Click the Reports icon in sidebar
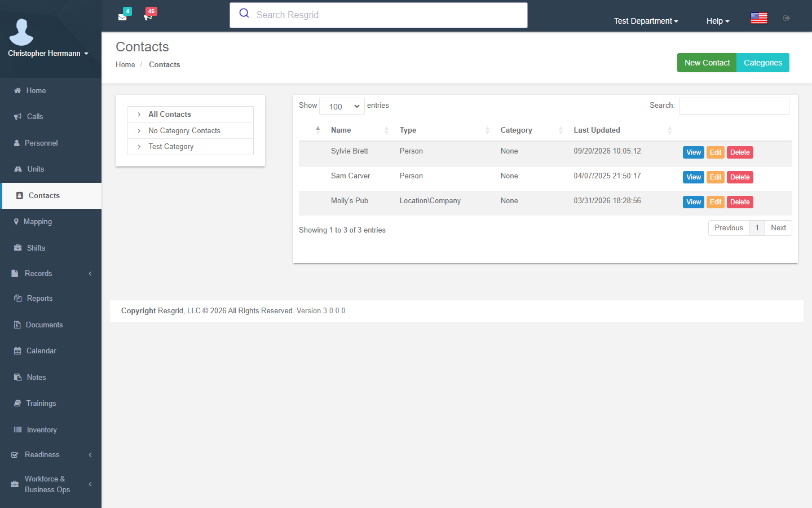Viewport: 812px width, 508px height. pyautogui.click(x=17, y=298)
